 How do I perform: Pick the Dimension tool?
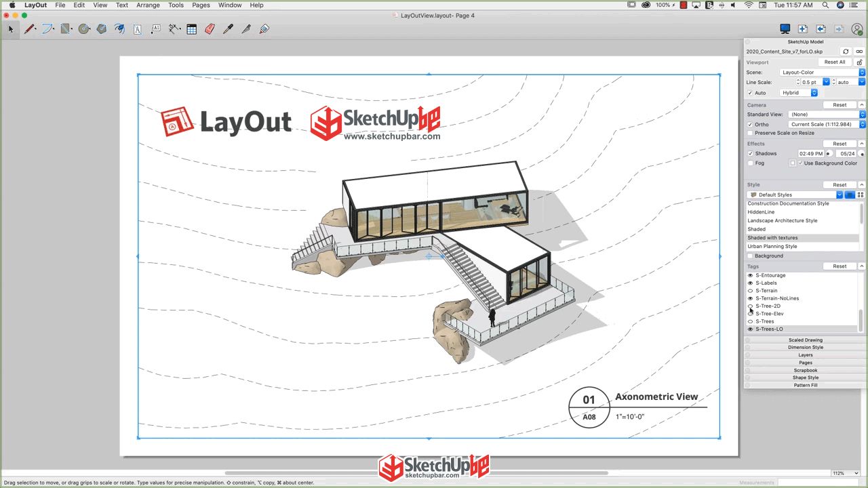[x=174, y=29]
